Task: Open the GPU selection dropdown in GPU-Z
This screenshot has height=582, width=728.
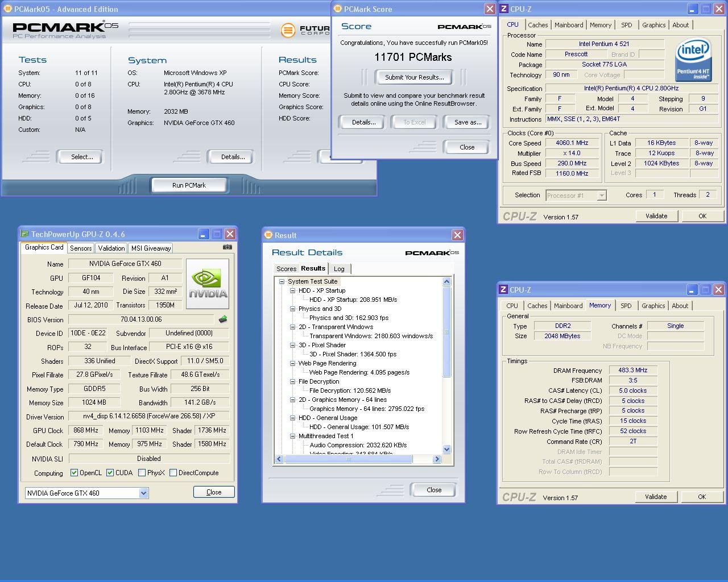Action: click(143, 493)
